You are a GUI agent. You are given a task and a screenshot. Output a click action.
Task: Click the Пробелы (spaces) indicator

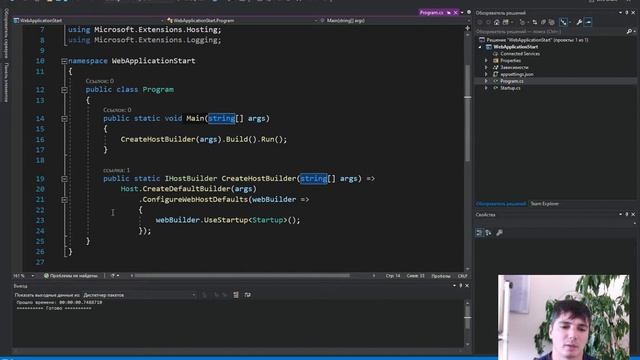click(x=441, y=276)
